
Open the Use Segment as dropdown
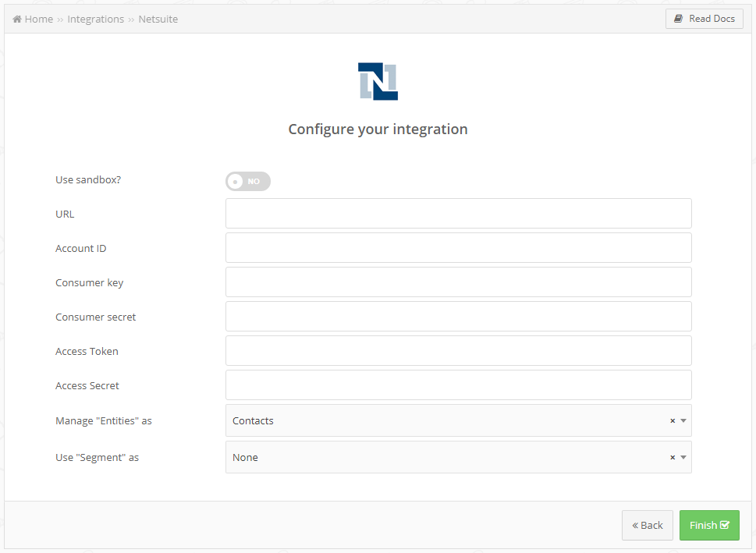(x=459, y=457)
